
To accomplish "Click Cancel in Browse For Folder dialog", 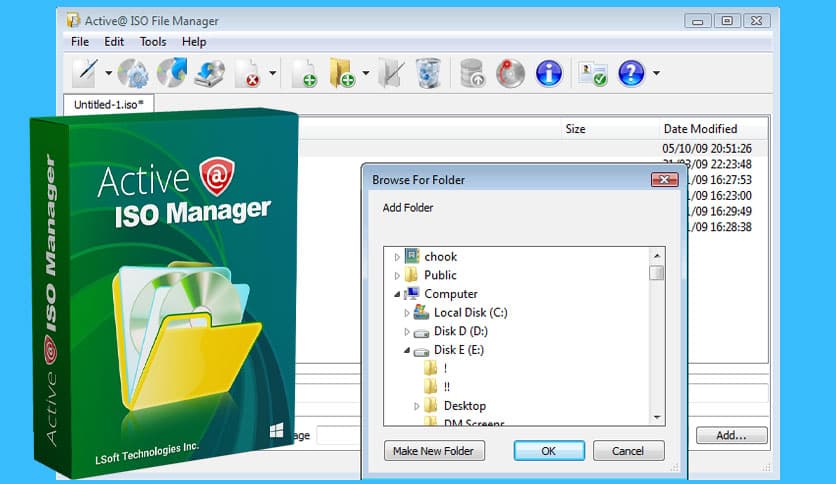I will (628, 451).
